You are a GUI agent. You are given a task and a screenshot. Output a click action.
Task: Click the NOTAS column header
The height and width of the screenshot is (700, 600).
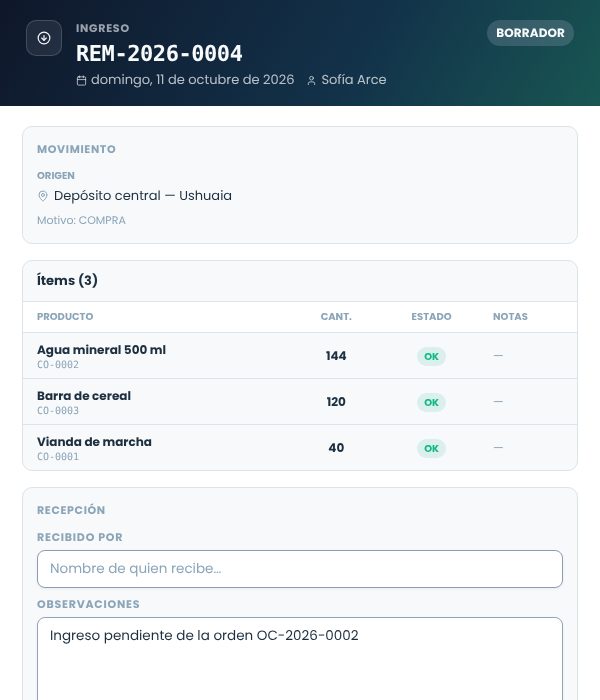(510, 317)
